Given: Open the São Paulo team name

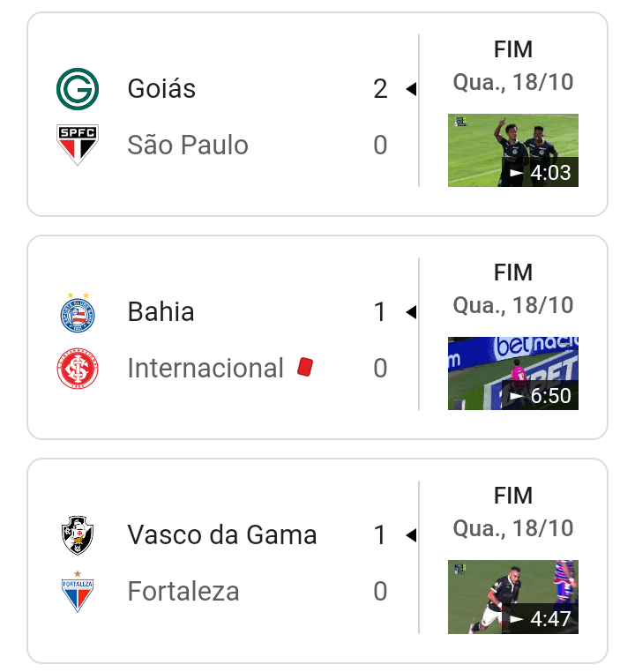Looking at the screenshot, I should pyautogui.click(x=188, y=145).
